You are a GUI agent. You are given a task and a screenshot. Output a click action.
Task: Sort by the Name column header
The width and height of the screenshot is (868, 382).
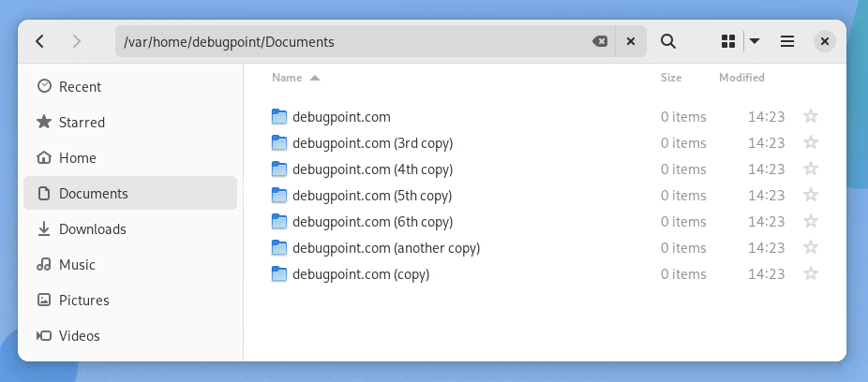tap(287, 78)
